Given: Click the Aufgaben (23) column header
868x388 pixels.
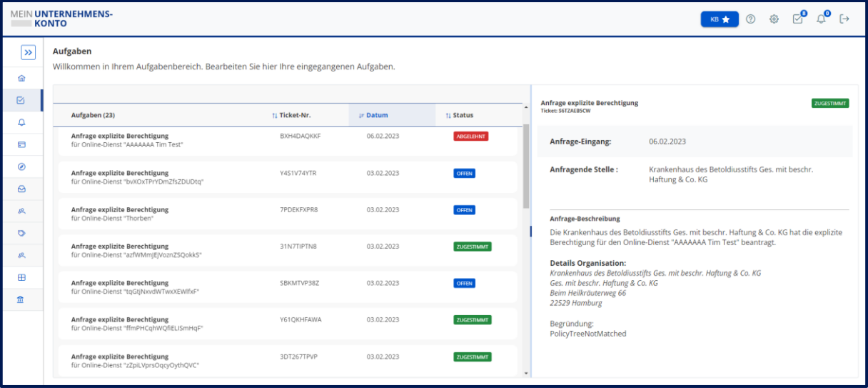Looking at the screenshot, I should click(x=93, y=115).
